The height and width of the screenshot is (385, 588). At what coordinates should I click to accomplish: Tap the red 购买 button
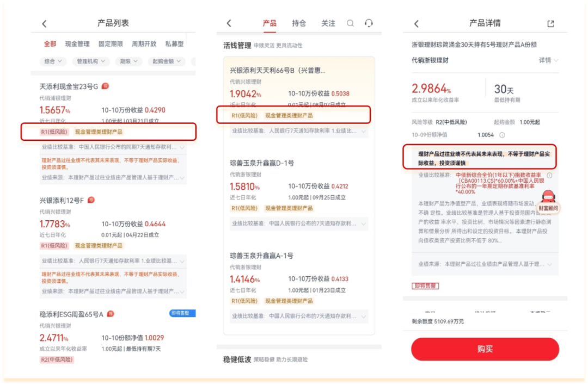[485, 349]
